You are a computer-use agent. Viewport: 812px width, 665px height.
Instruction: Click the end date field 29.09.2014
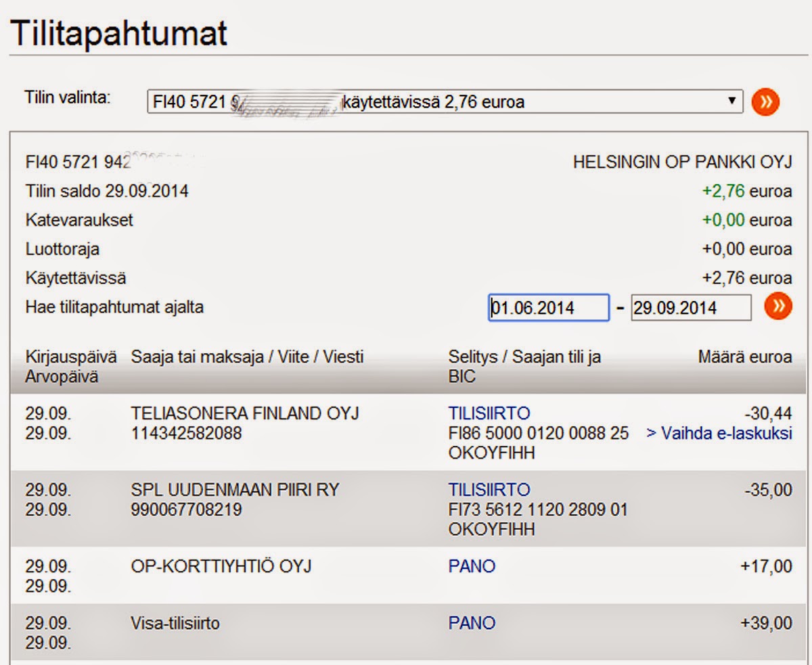click(x=690, y=308)
